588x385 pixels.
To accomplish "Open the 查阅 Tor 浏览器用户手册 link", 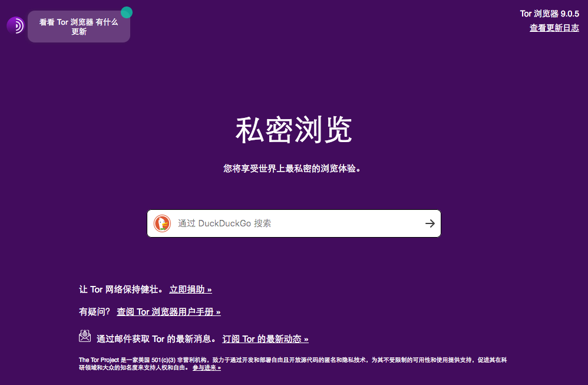I will 169,312.
